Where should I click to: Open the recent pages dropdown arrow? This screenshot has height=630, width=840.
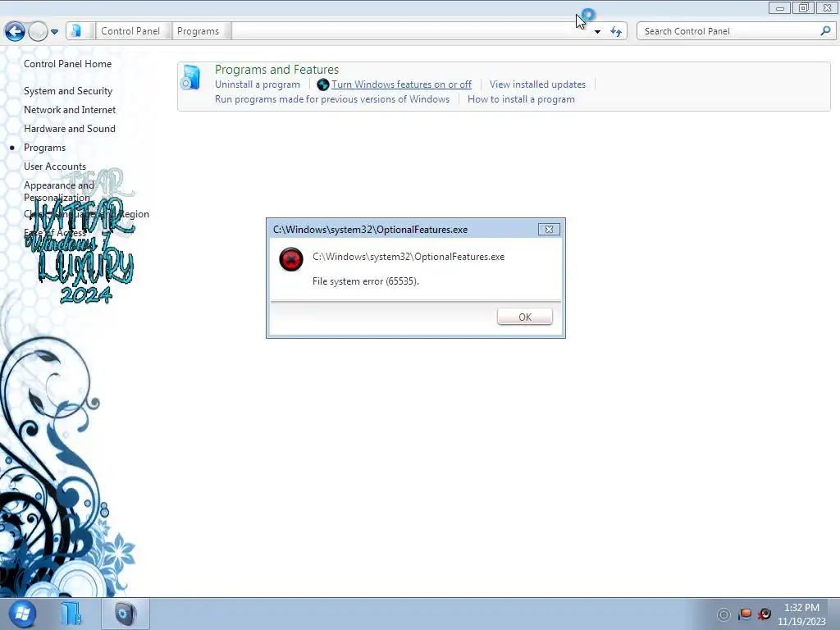click(x=55, y=32)
